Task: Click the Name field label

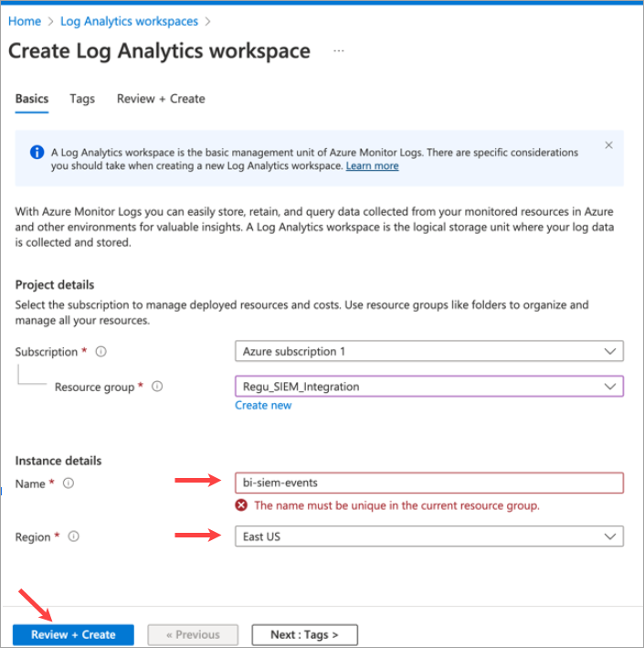Action: pos(30,483)
